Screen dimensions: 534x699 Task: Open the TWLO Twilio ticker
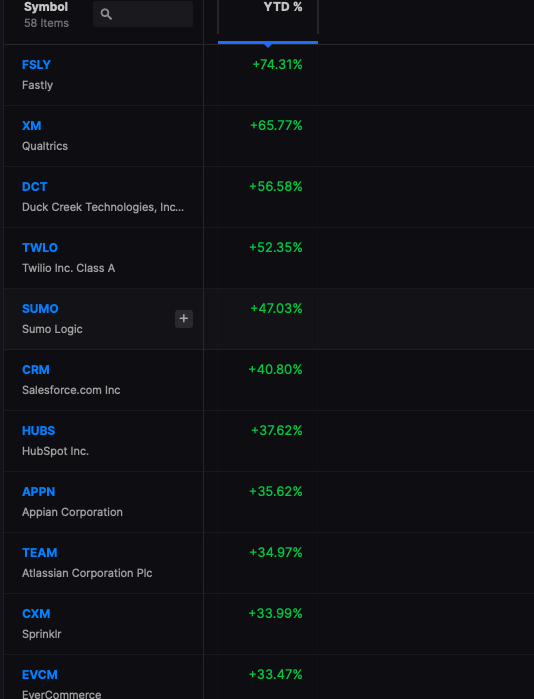click(40, 248)
